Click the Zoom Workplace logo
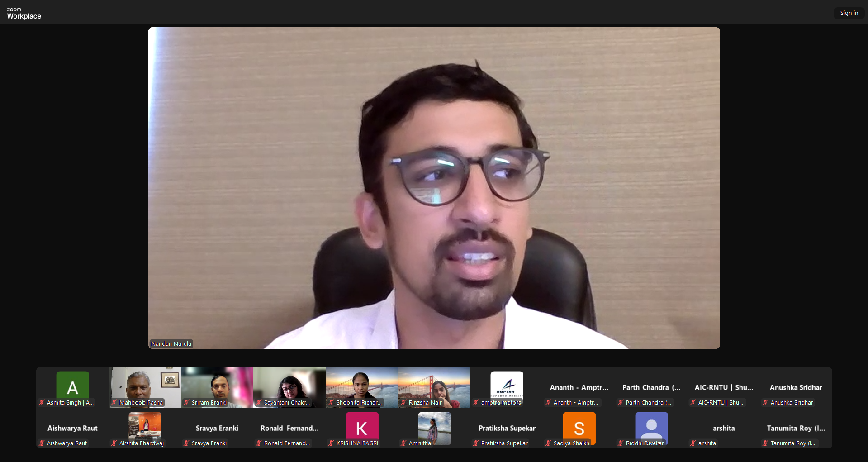Image resolution: width=868 pixels, height=462 pixels. [x=24, y=13]
